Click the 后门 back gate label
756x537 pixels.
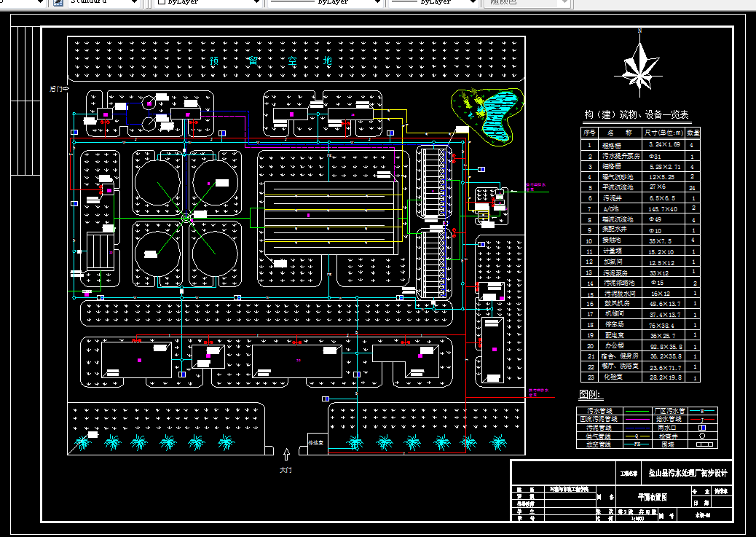[56, 89]
